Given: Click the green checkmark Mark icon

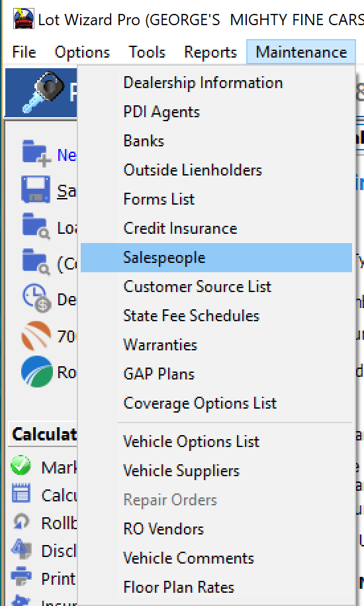Looking at the screenshot, I should coord(21,465).
